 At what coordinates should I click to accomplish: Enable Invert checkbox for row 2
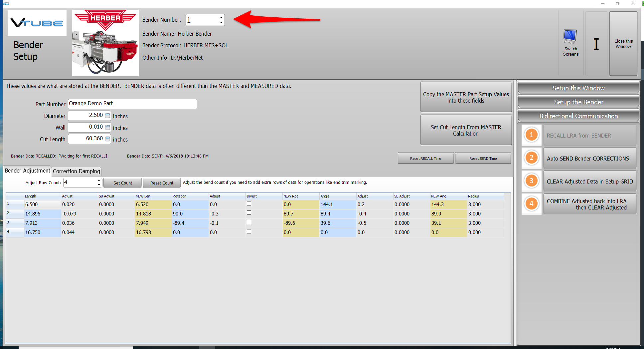249,213
